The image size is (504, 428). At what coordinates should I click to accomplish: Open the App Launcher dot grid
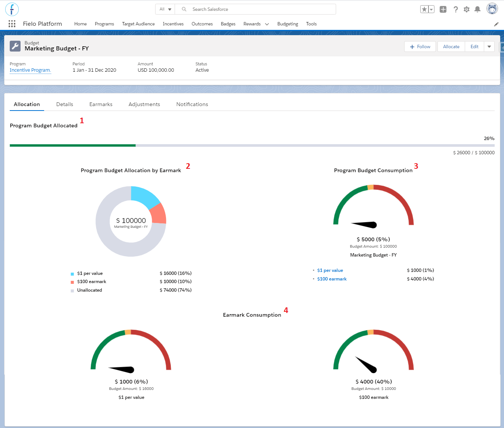pos(12,24)
